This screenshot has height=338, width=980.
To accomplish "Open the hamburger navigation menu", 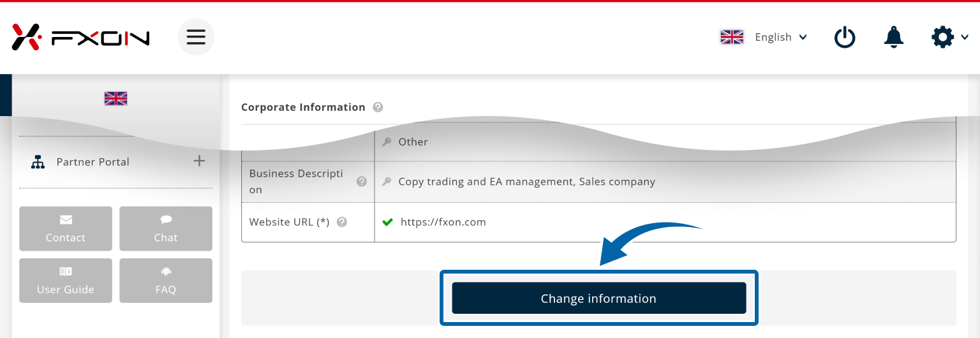I will (196, 37).
